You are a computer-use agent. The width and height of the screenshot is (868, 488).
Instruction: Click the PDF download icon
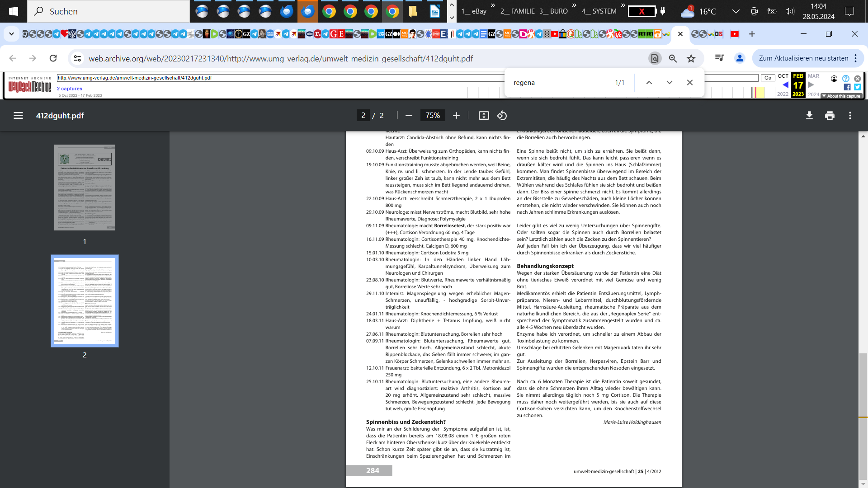tap(809, 116)
